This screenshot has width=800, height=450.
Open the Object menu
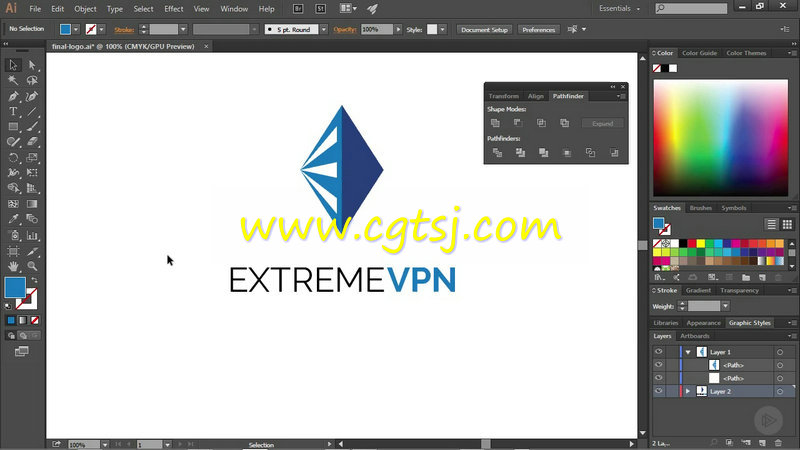[85, 9]
